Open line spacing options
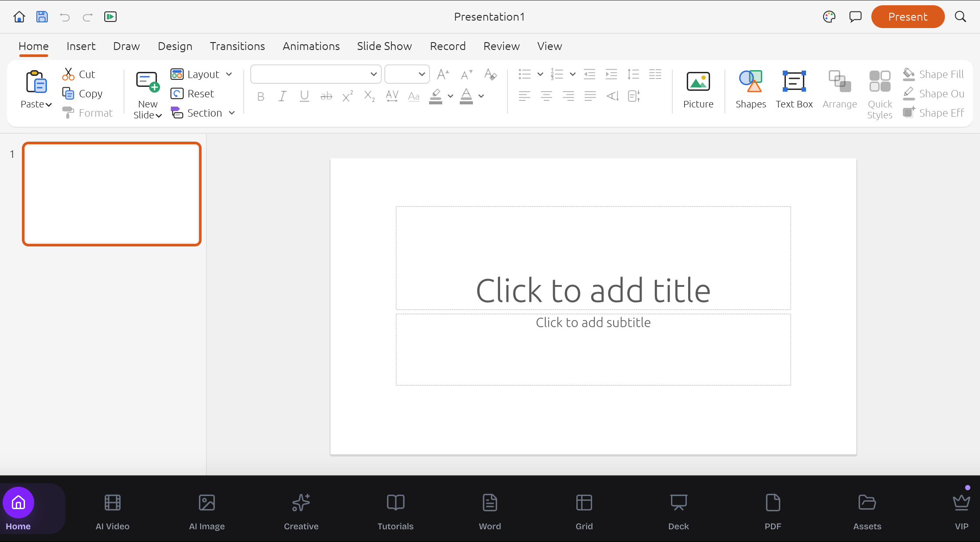The image size is (980, 542). 633,74
